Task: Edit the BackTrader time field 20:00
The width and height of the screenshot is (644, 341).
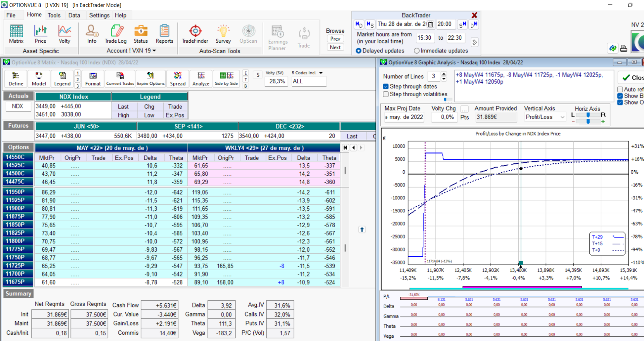Action: 445,24
